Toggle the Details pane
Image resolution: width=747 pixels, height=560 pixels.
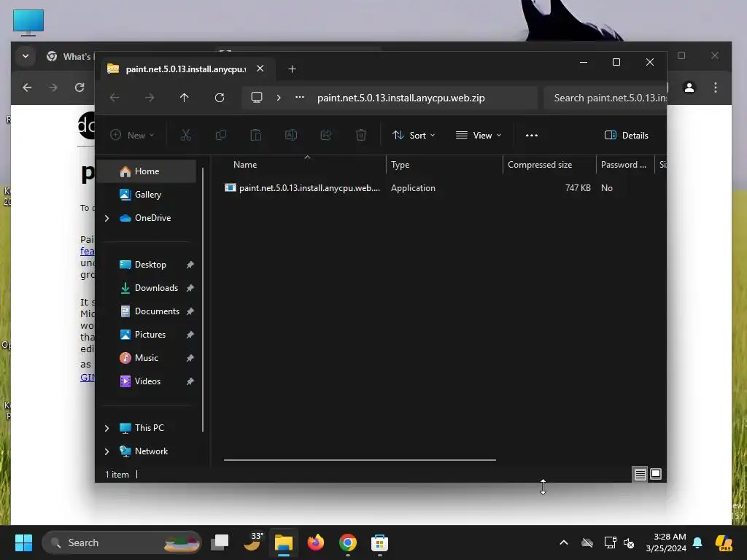pos(626,135)
